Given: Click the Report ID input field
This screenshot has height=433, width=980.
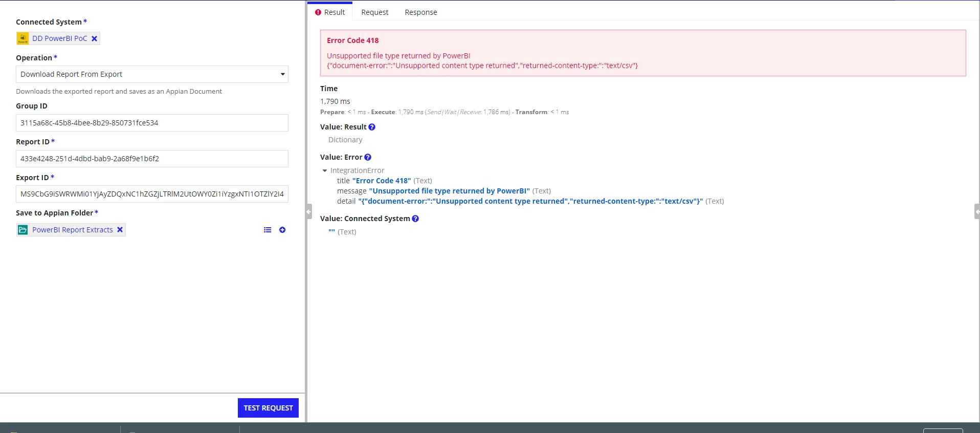Looking at the screenshot, I should 152,159.
